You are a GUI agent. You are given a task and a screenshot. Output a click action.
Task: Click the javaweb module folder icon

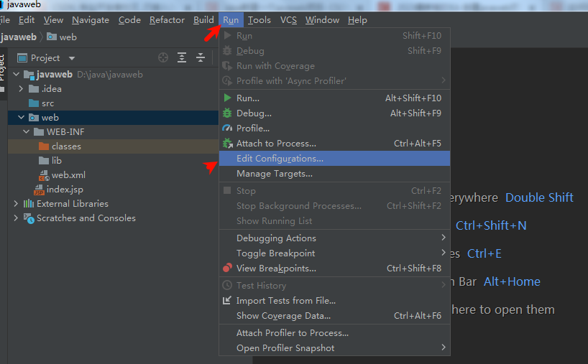point(29,75)
